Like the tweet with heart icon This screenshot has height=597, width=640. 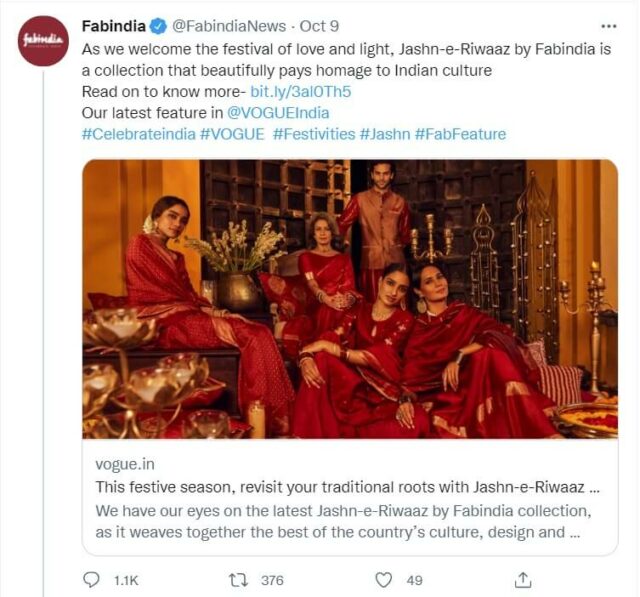(383, 579)
